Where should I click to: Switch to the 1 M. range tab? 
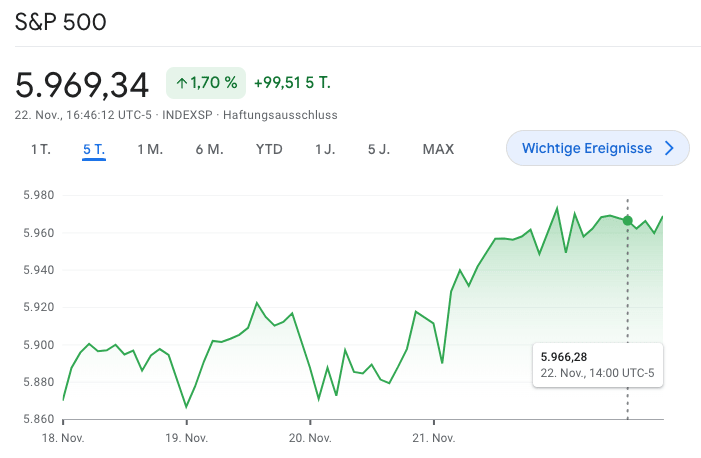(150, 149)
